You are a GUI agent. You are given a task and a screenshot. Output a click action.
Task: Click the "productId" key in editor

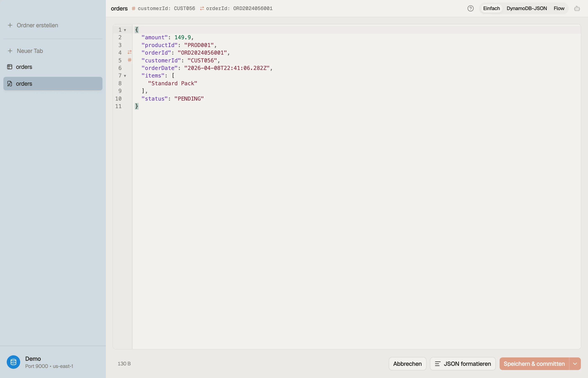click(160, 45)
